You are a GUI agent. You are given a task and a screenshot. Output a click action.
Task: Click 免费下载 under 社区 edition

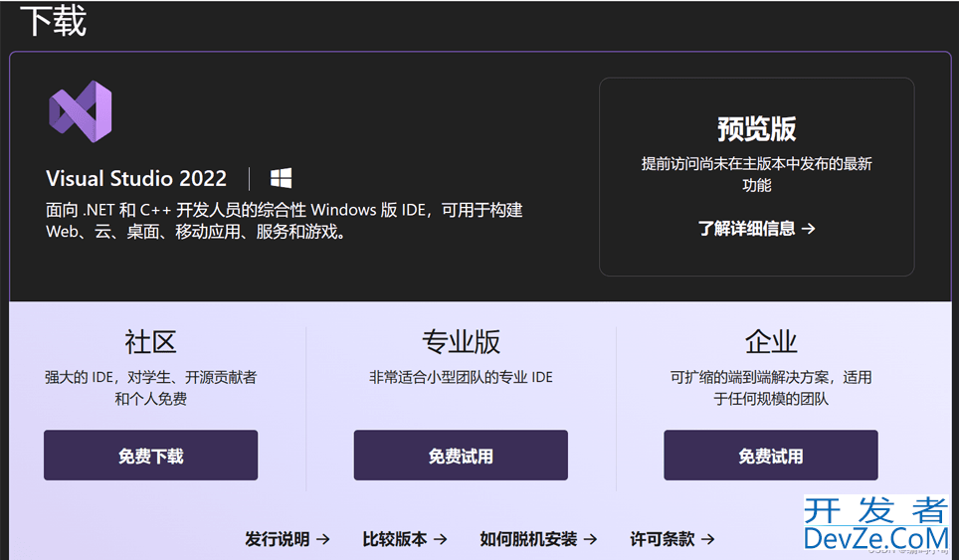coord(150,455)
